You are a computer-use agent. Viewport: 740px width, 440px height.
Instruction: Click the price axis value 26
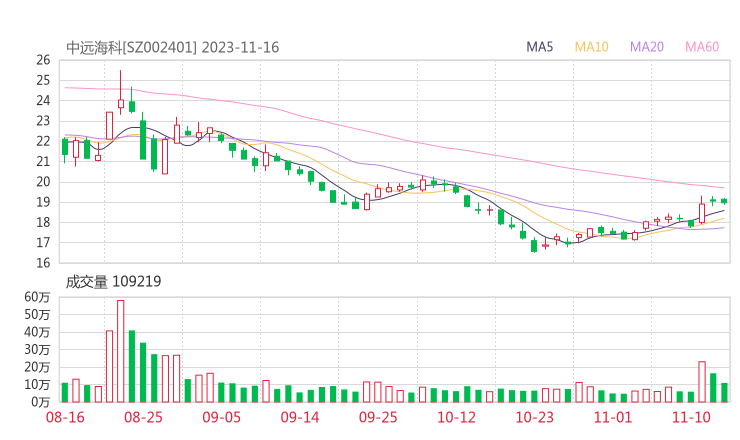click(43, 60)
